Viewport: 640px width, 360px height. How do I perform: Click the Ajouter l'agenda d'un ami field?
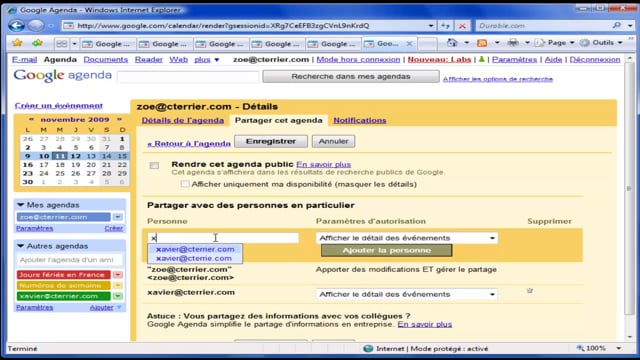(x=70, y=260)
